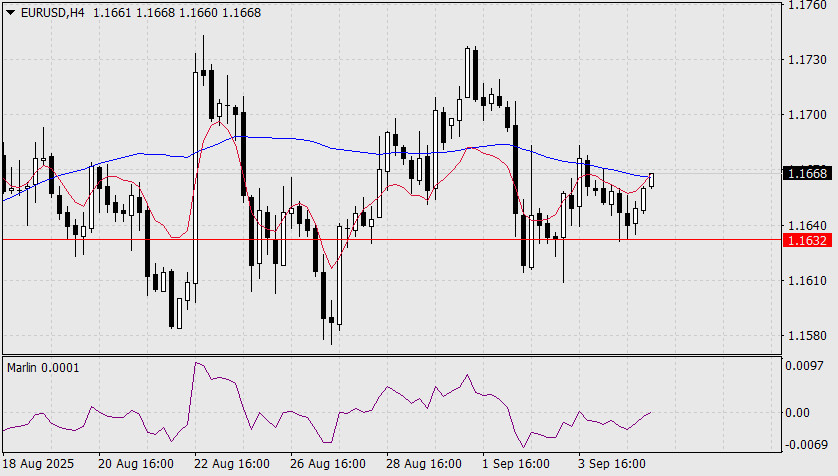Click the 28 Aug 16:00 time label
The image size is (838, 476).
click(424, 464)
